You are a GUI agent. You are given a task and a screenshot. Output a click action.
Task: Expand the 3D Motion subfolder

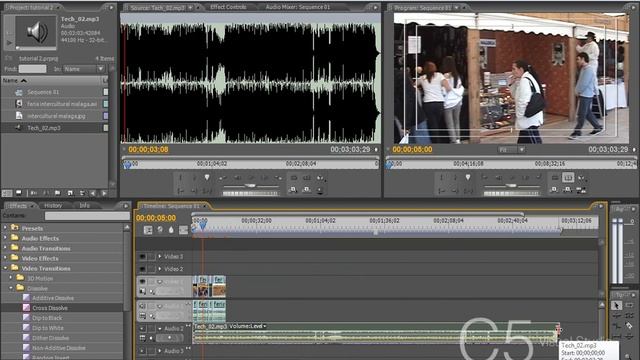(11, 278)
